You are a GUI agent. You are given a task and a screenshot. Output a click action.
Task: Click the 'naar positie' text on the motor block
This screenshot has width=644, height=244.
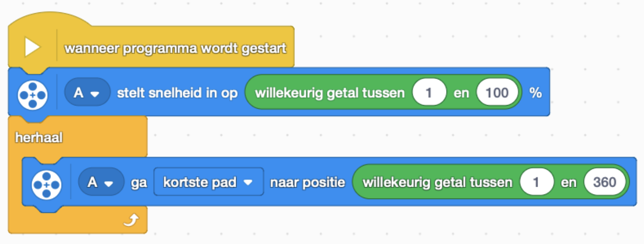tap(307, 183)
